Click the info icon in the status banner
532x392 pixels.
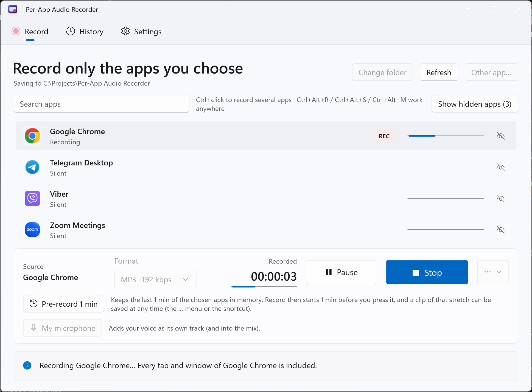click(x=27, y=365)
